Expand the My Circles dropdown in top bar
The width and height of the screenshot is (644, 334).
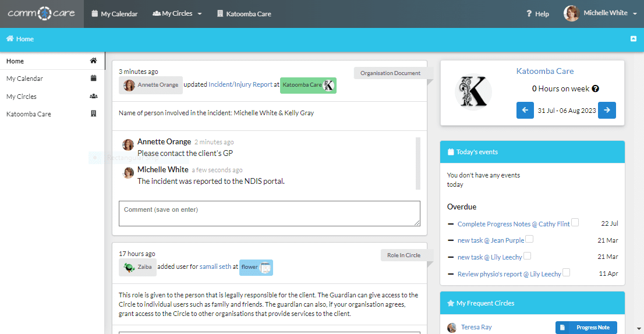(177, 13)
